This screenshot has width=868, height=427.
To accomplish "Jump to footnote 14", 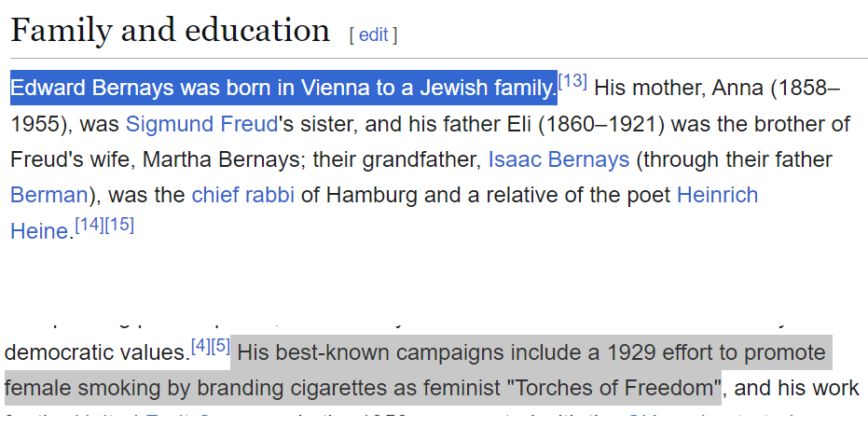I will click(90, 225).
